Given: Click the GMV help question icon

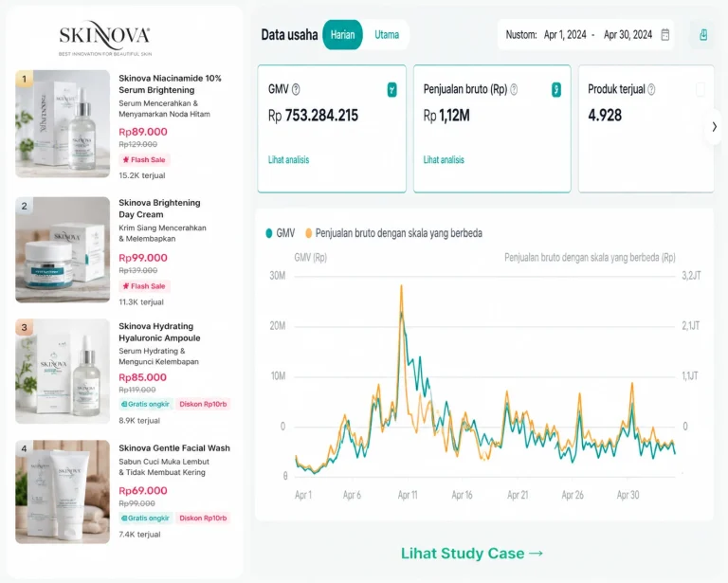Looking at the screenshot, I should click(296, 89).
